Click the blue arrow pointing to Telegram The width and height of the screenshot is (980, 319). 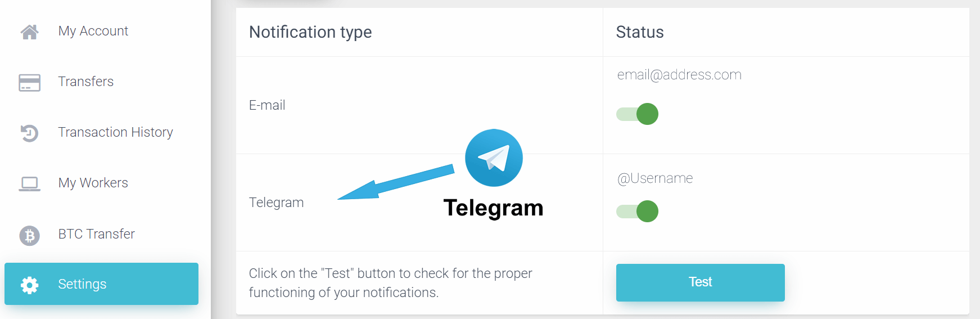point(395,182)
